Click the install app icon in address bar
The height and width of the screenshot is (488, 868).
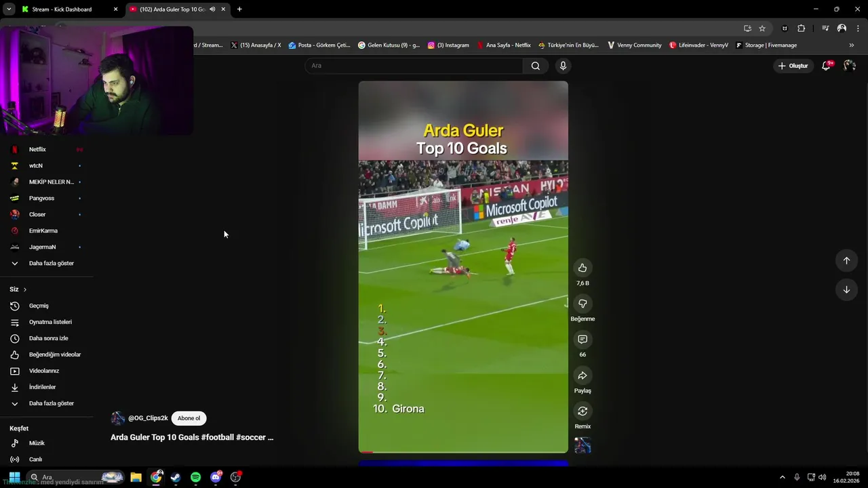pos(747,28)
